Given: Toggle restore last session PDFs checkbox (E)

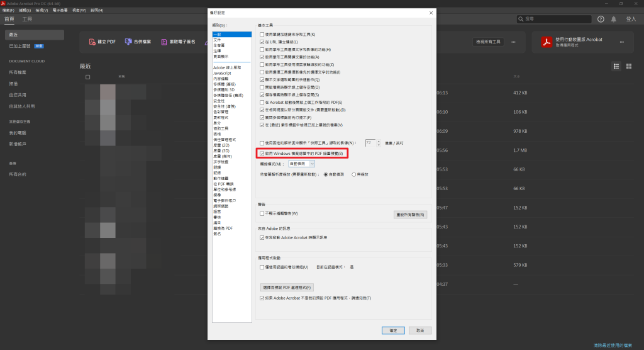Looking at the screenshot, I should 262,103.
